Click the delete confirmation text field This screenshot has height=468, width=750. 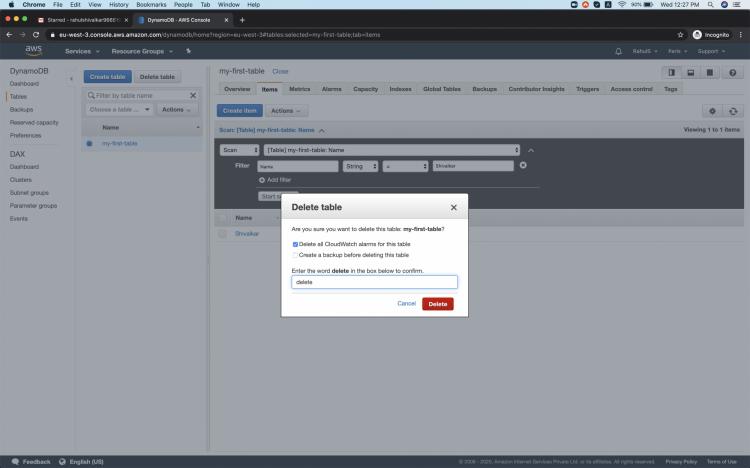pos(374,282)
